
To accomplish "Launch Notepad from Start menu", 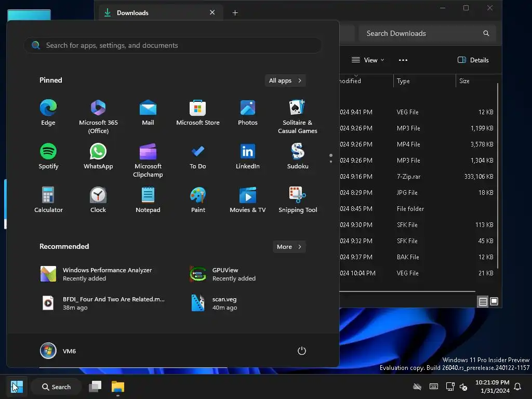I will 148,200.
